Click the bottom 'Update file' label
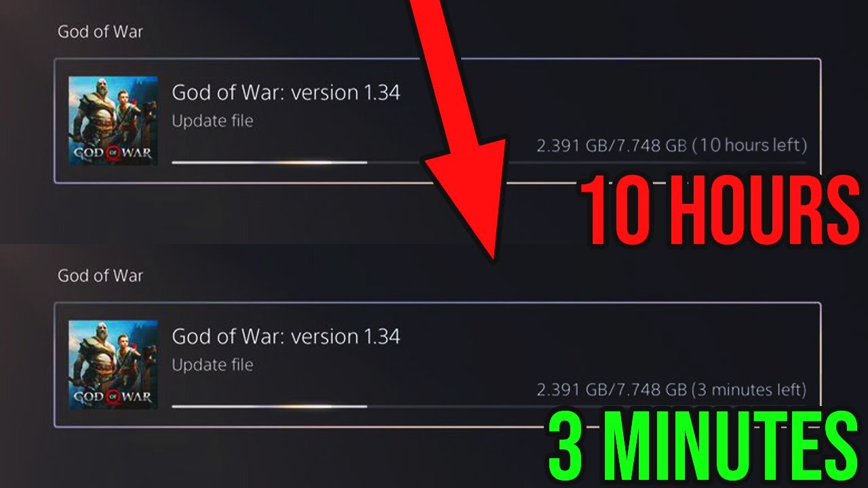This screenshot has height=488, width=868. pos(212,365)
